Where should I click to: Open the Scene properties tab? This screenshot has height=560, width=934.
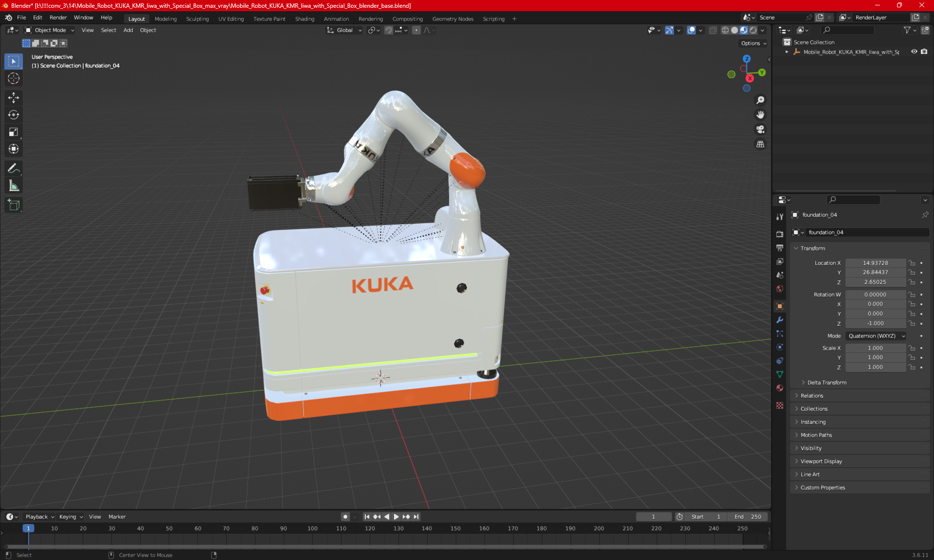pyautogui.click(x=780, y=275)
